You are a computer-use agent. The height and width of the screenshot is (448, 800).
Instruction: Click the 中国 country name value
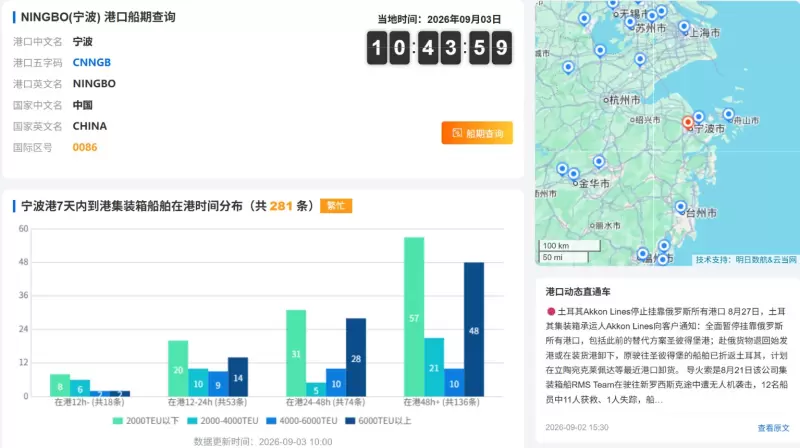pyautogui.click(x=83, y=105)
